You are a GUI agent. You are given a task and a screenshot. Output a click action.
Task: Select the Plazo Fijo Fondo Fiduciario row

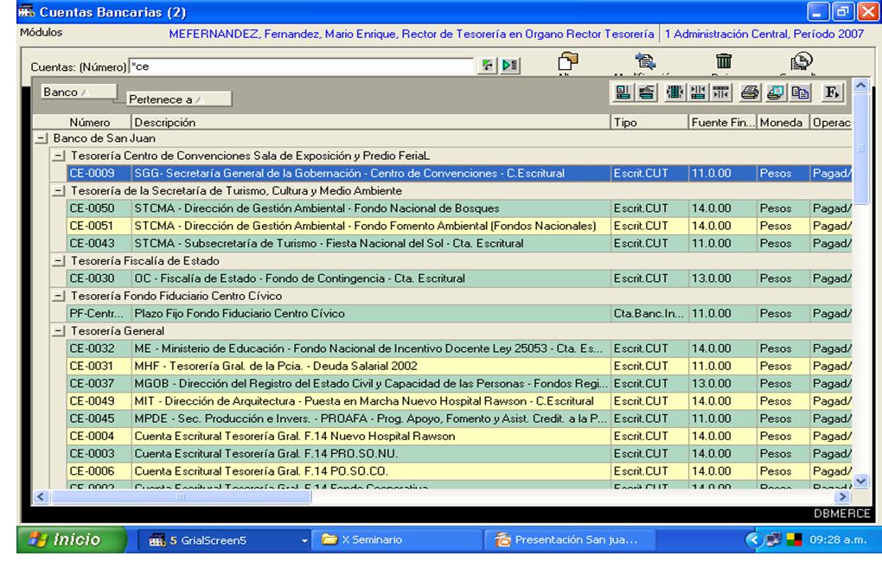coord(459,313)
